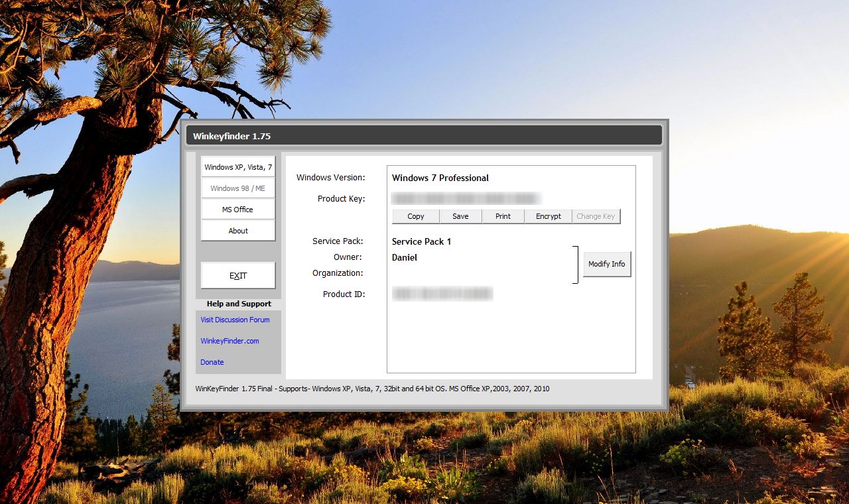Copy the product key
The image size is (849, 504).
tap(416, 216)
